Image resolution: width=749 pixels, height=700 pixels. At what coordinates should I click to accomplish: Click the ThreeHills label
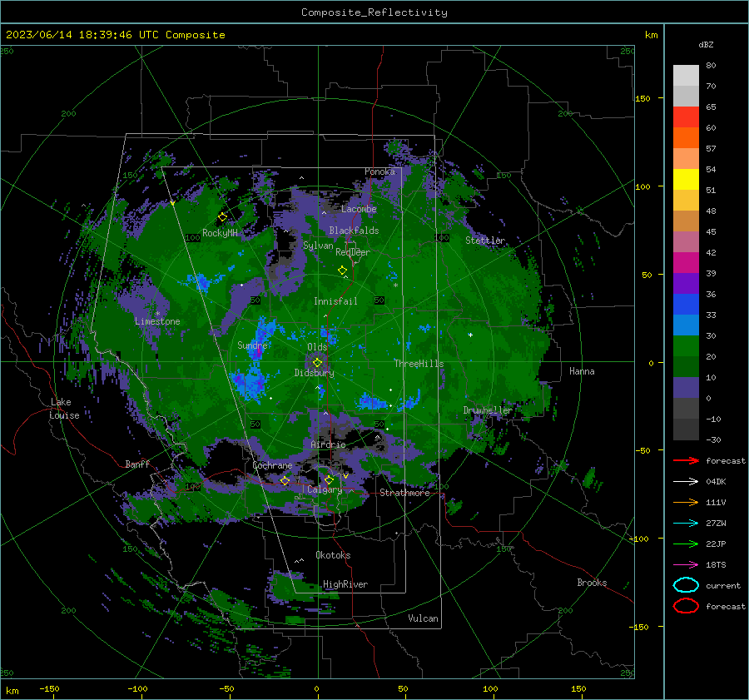(x=419, y=364)
